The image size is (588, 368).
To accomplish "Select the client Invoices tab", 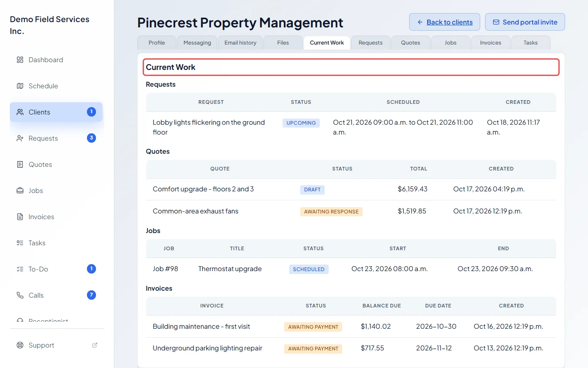I will (x=491, y=43).
